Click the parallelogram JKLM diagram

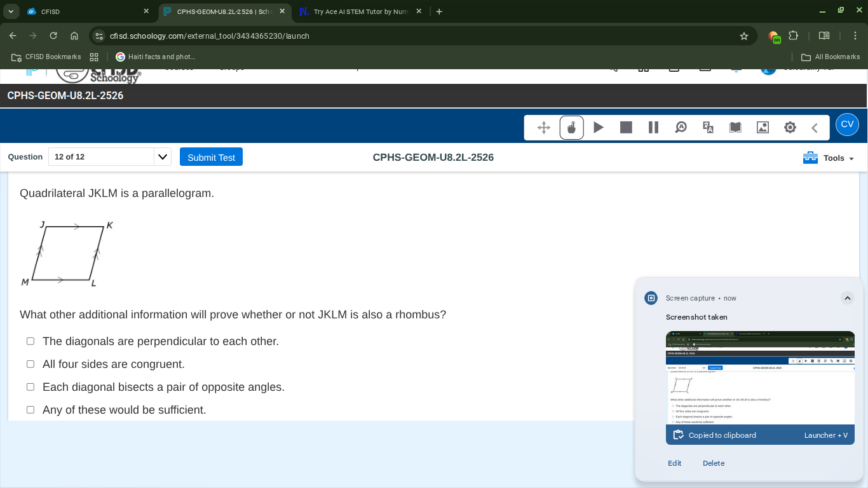click(67, 253)
